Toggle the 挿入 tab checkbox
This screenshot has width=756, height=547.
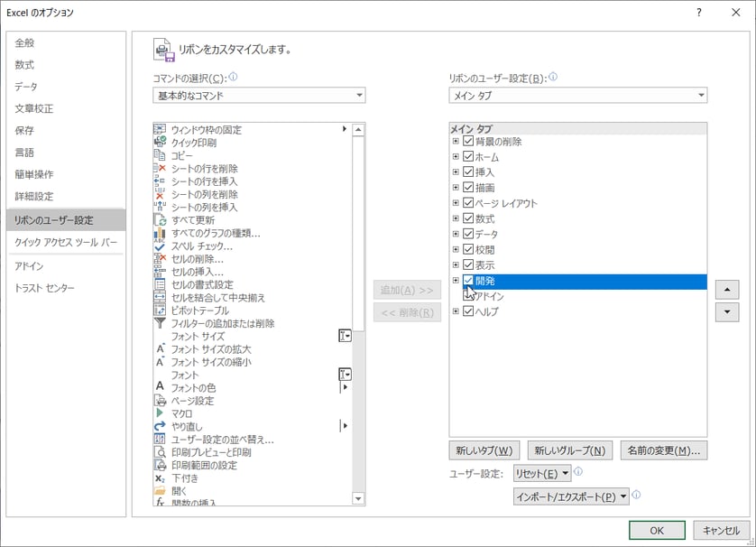tap(467, 172)
